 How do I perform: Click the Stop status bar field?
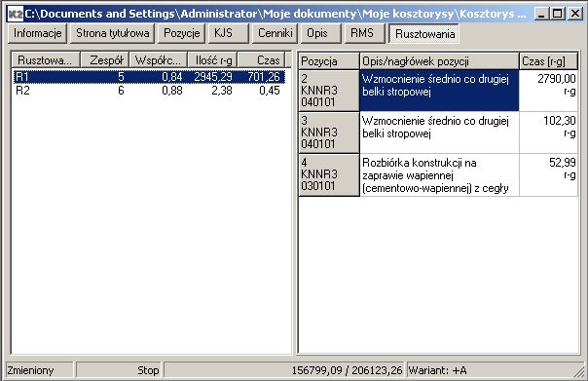pos(118,370)
